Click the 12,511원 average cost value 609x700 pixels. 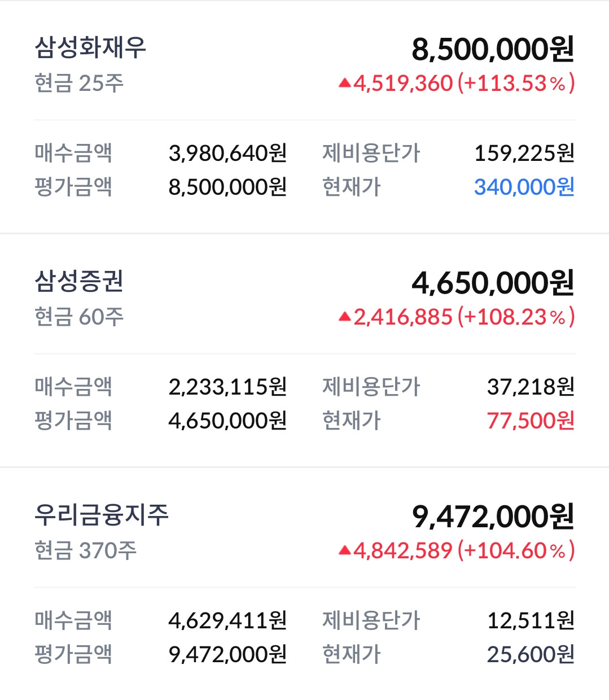531,620
